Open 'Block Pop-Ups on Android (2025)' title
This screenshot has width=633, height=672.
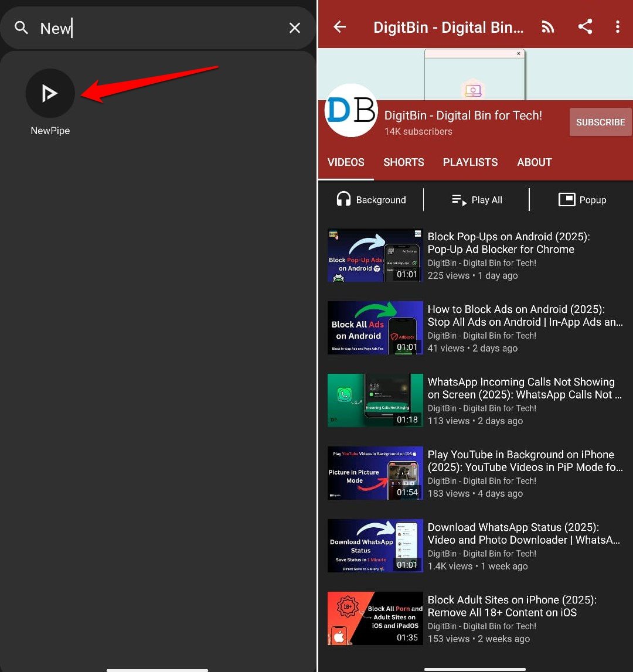509,243
